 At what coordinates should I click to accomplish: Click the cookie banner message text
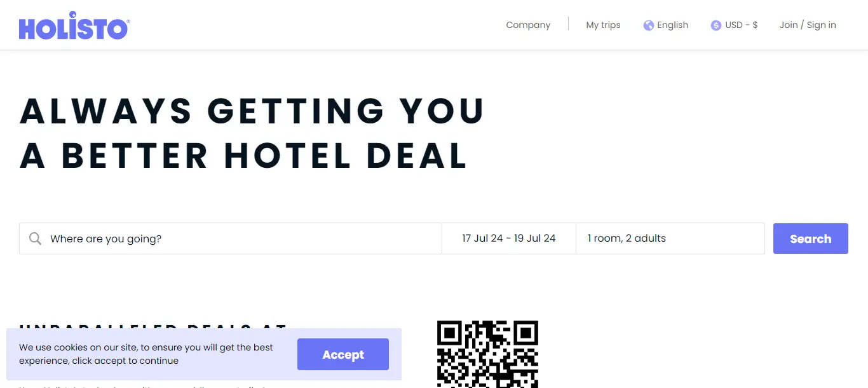pos(146,354)
